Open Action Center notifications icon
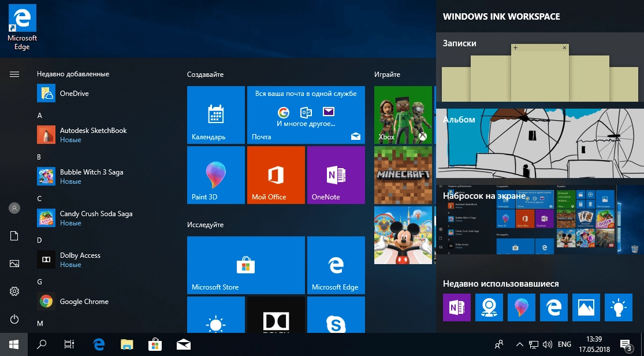 pyautogui.click(x=626, y=346)
